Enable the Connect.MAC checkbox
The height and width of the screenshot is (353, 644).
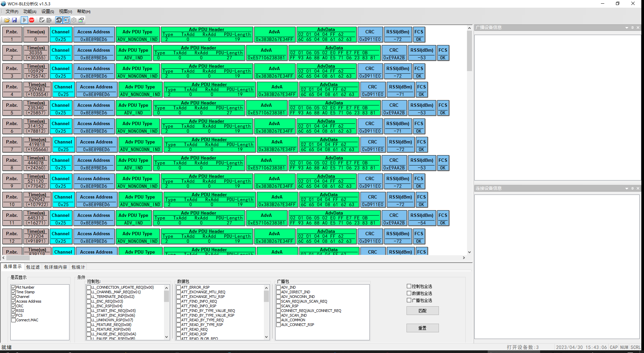[14, 320]
